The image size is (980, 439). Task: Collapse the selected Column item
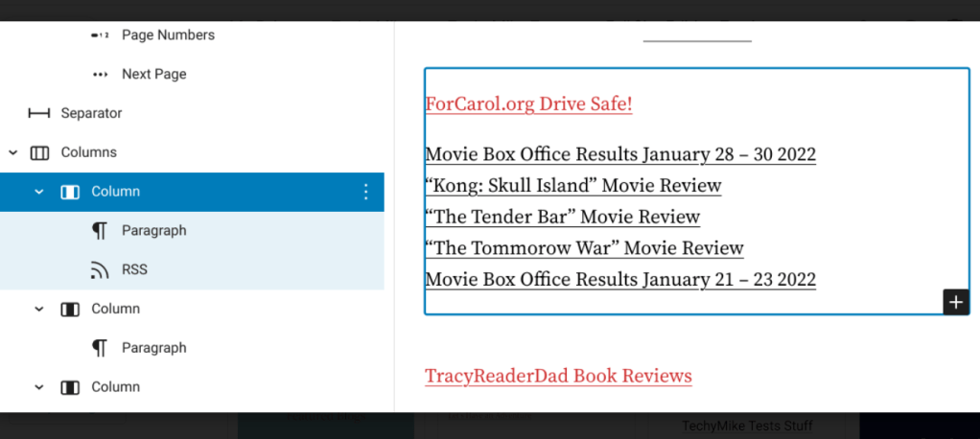point(39,192)
